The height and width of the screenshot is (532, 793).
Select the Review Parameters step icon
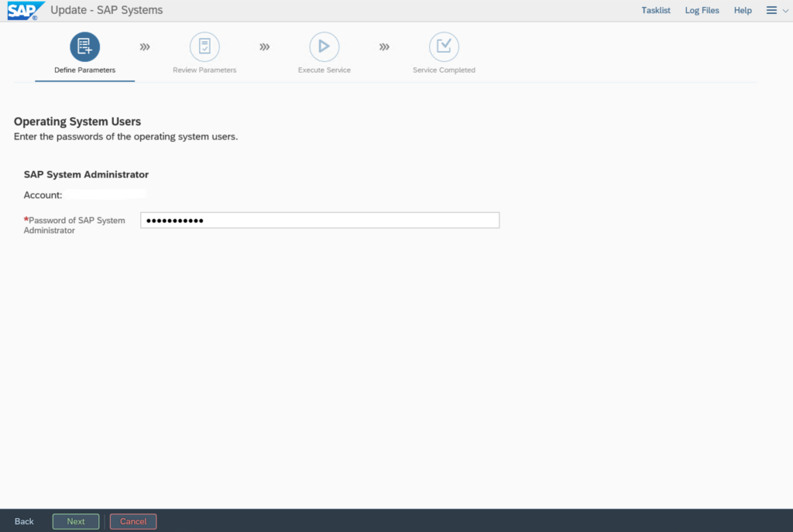click(x=204, y=46)
